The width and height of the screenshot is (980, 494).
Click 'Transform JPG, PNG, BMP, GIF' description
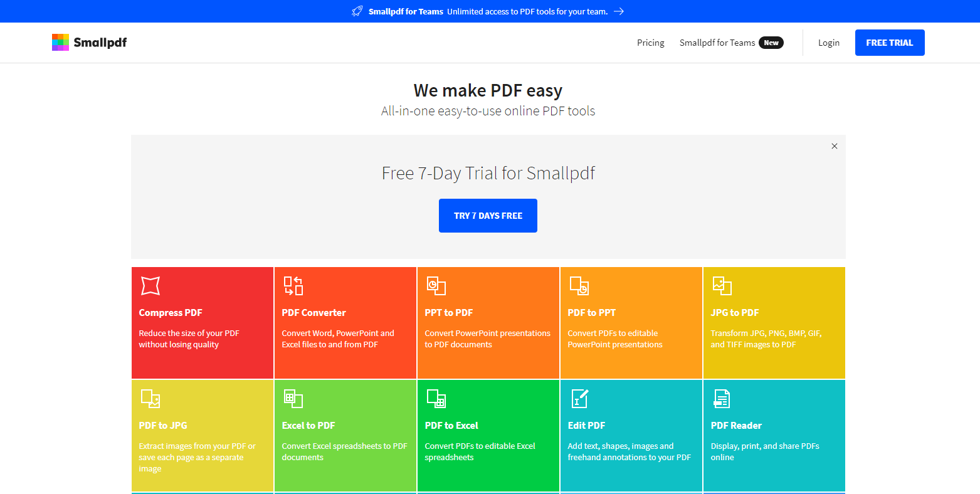pos(766,339)
